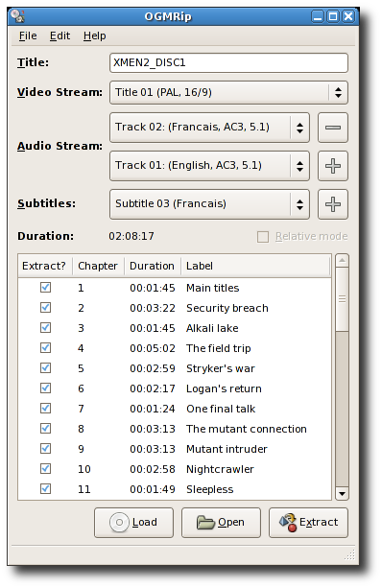Open the Help menu
This screenshot has width=382, height=588.
95,35
